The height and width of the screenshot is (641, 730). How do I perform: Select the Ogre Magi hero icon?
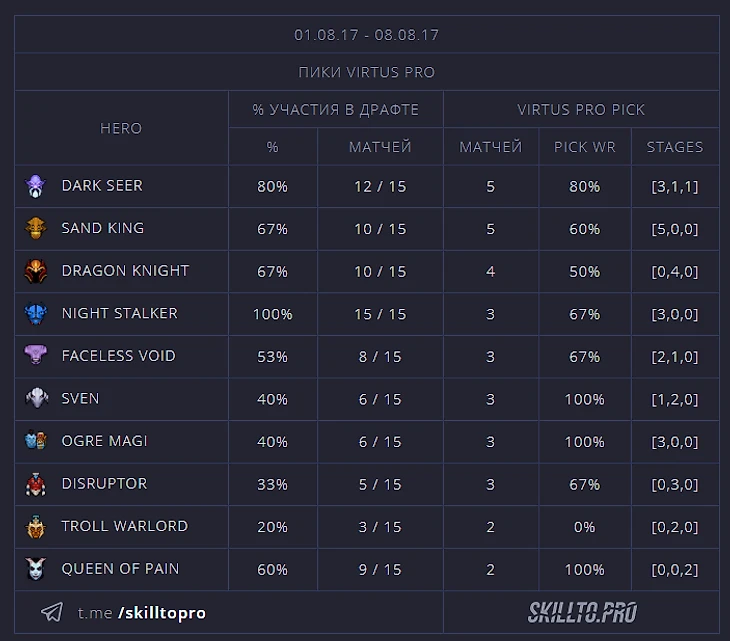36,441
